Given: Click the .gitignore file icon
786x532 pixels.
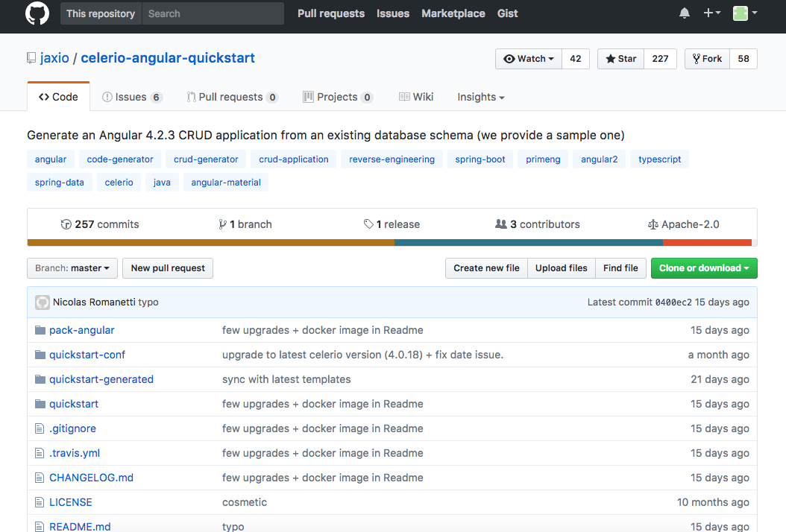Looking at the screenshot, I should pyautogui.click(x=40, y=428).
